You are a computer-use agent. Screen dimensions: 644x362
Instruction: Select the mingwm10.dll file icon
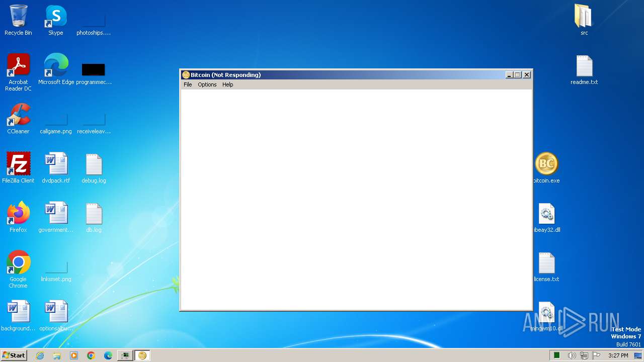click(x=546, y=316)
